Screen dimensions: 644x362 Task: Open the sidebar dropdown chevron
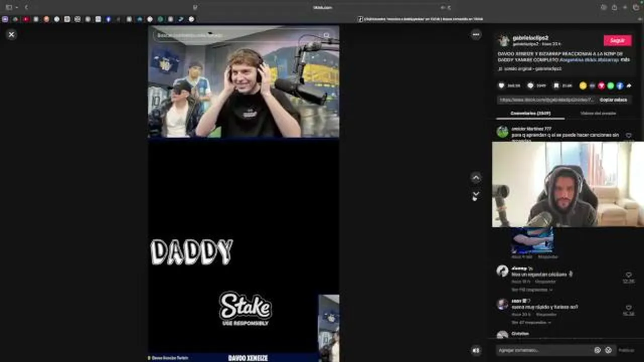[x=16, y=8]
